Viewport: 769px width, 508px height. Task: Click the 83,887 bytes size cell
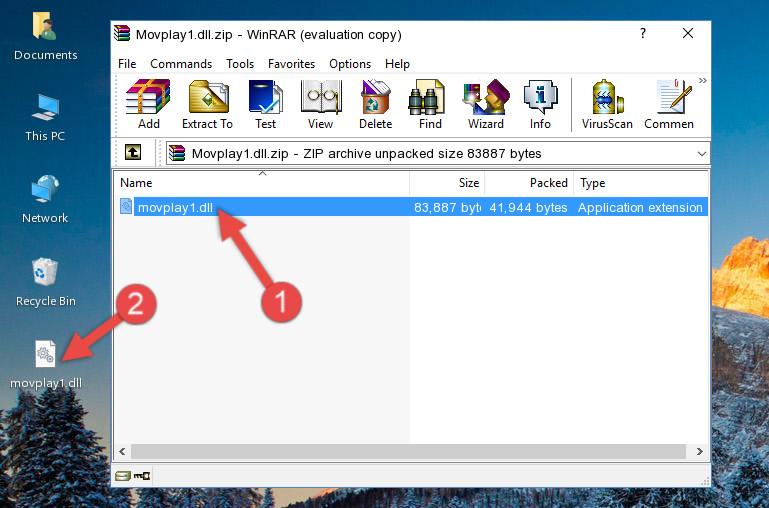point(447,207)
